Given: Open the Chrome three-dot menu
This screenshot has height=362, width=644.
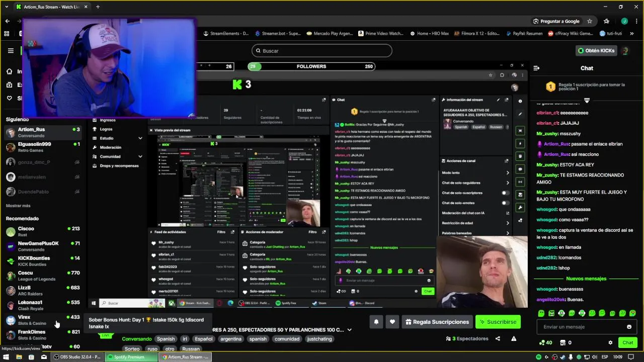Looking at the screenshot, I should pyautogui.click(x=636, y=21).
